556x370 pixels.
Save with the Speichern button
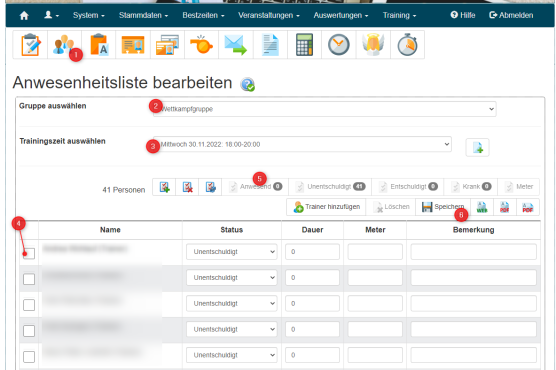443,207
